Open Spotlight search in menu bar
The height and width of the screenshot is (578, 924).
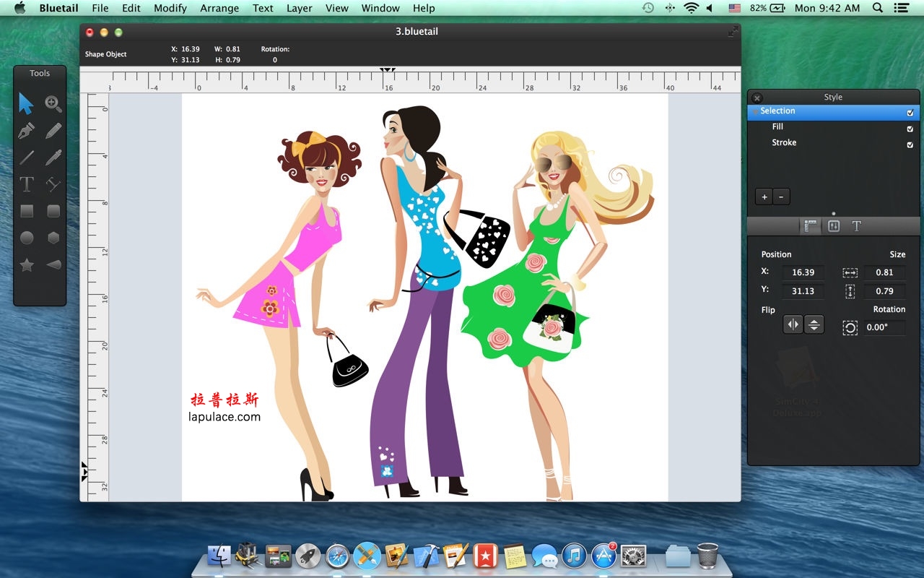point(878,8)
